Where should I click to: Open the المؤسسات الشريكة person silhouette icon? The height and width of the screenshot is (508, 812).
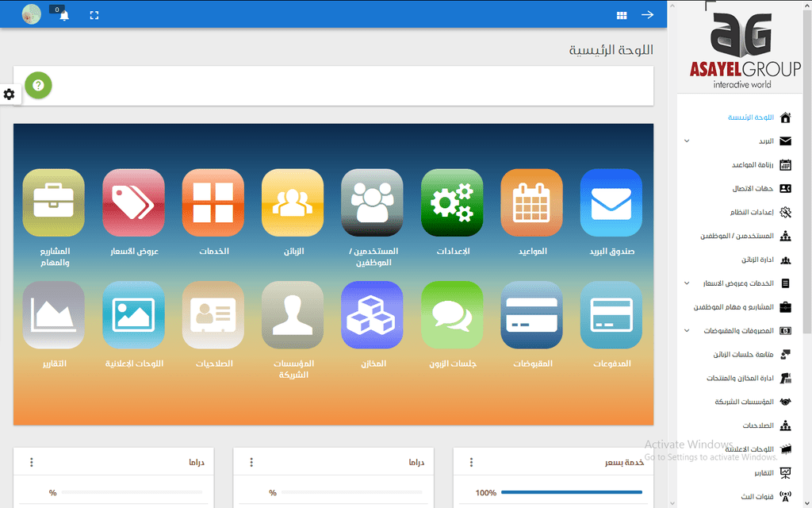point(293,315)
